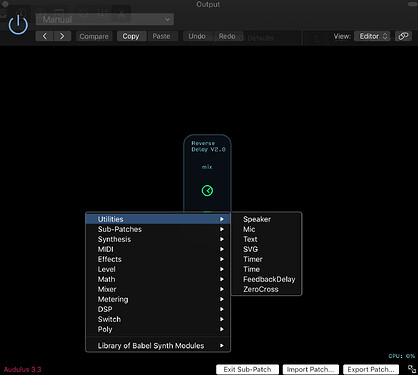
Task: Expand the DSP submenu arrow
Action: click(222, 309)
